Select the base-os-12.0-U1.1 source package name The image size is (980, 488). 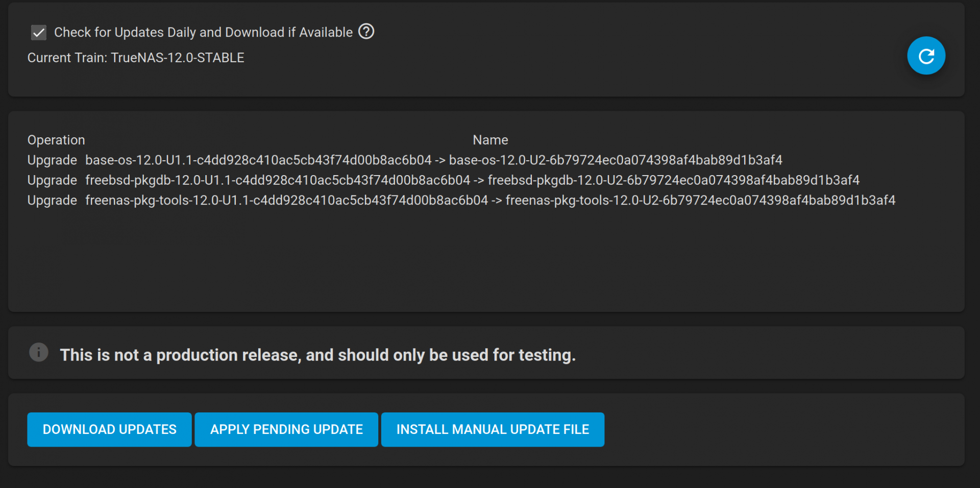pyautogui.click(x=258, y=160)
